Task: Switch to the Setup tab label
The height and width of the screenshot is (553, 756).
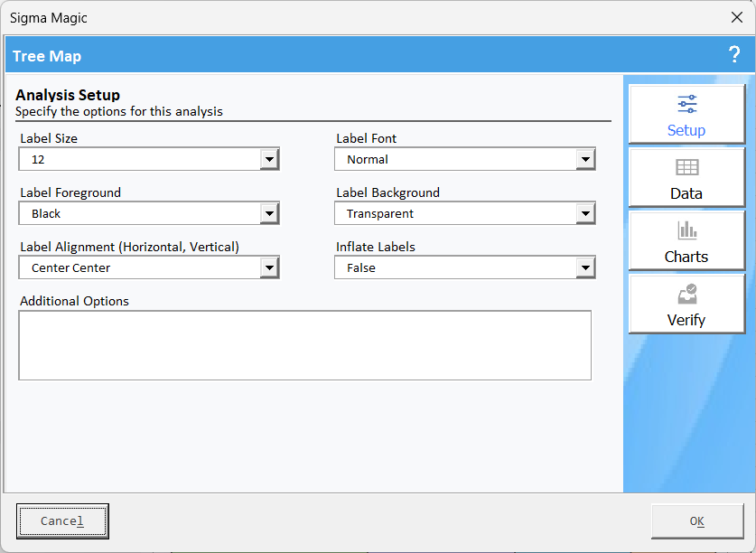Action: [686, 130]
